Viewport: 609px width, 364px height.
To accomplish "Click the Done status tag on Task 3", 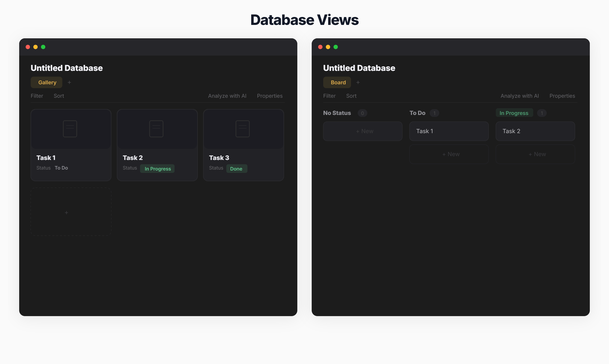I will point(236,169).
